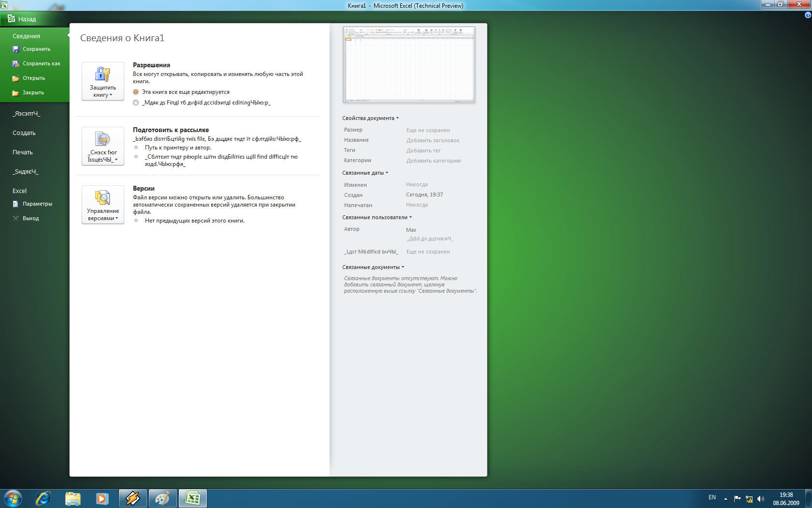Screen dimensions: 812x508
Task: Open the Check for Issues dropdown button
Action: [103, 146]
